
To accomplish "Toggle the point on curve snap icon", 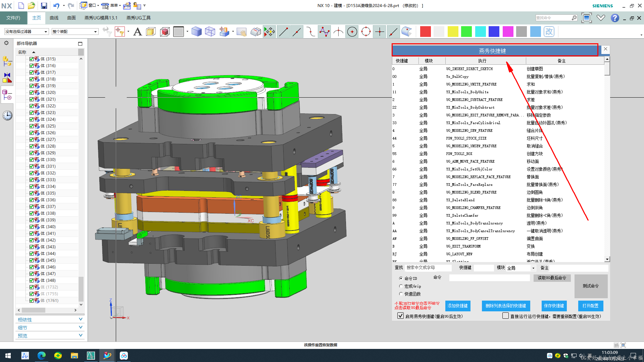I will pos(393,32).
